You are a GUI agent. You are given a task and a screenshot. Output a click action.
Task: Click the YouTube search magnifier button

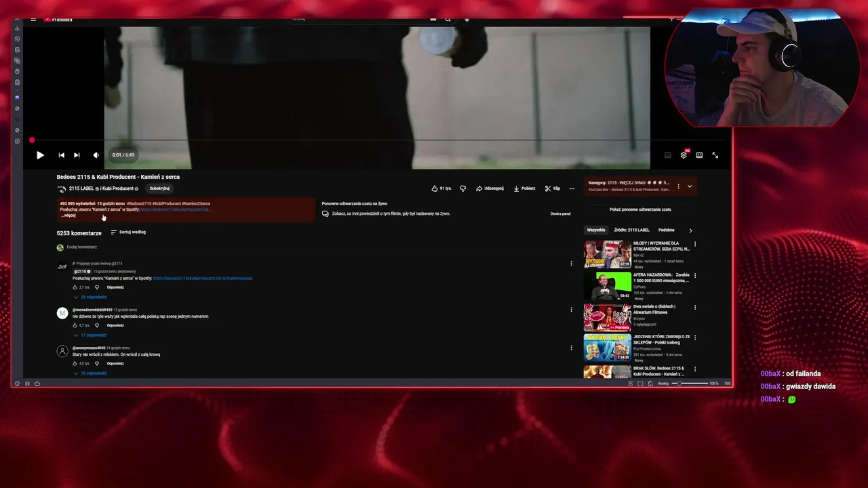click(x=448, y=20)
